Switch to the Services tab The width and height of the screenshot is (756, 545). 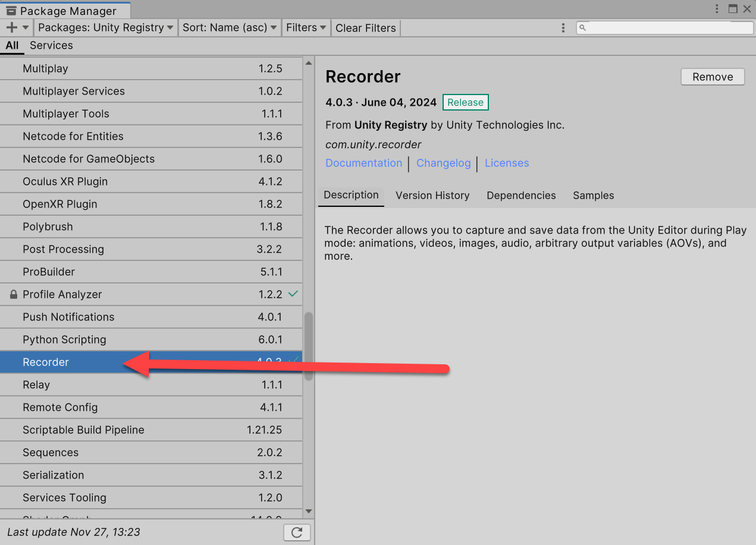point(51,45)
